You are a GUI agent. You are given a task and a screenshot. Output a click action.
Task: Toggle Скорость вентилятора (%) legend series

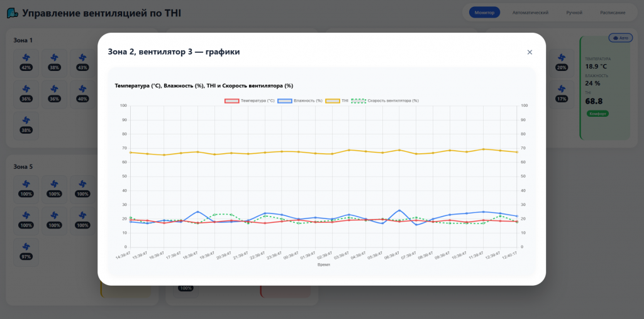coord(385,101)
